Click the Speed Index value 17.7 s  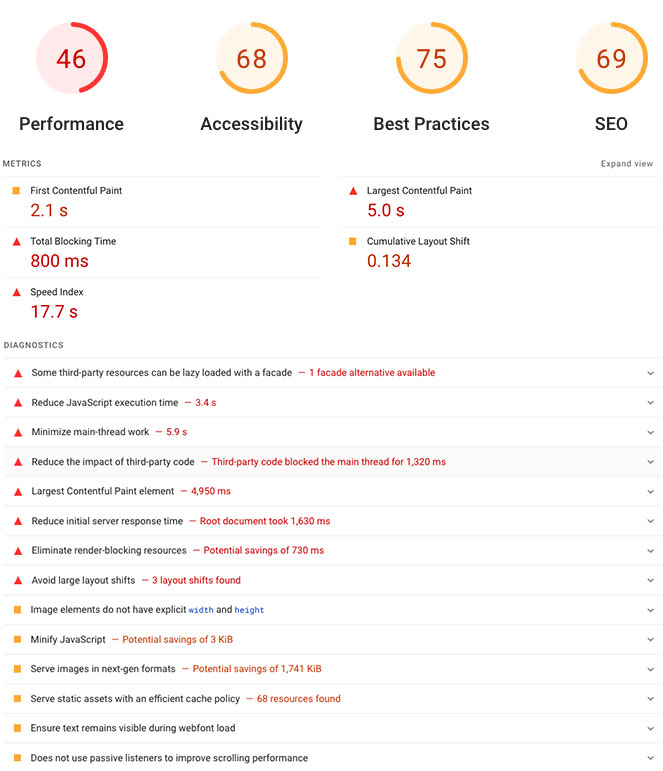[54, 312]
